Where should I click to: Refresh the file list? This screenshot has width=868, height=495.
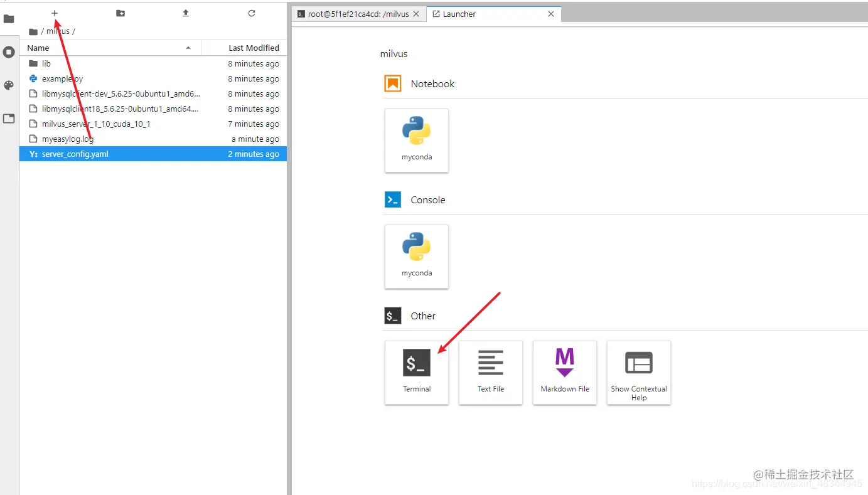(x=252, y=13)
